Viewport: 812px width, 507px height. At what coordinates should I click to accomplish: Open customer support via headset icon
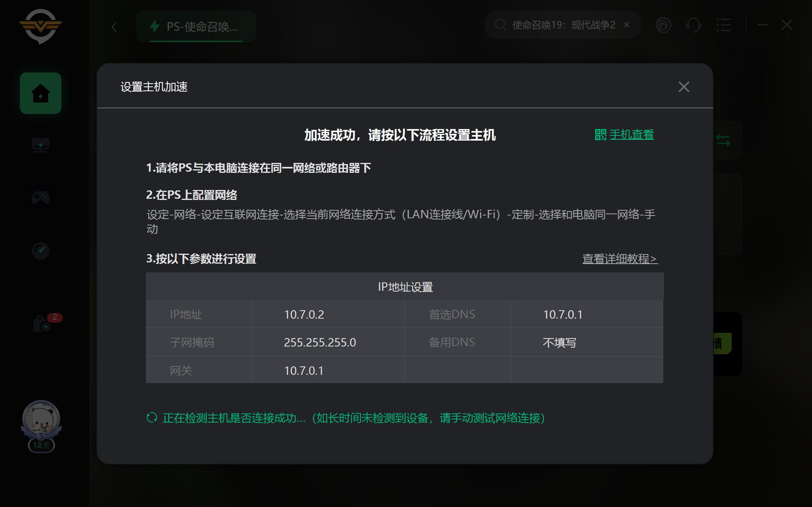click(x=694, y=25)
